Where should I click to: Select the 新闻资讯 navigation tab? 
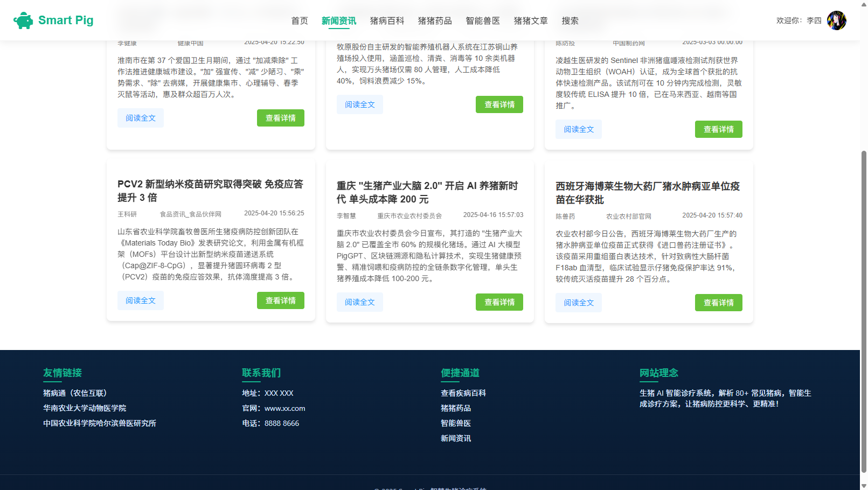coord(339,20)
